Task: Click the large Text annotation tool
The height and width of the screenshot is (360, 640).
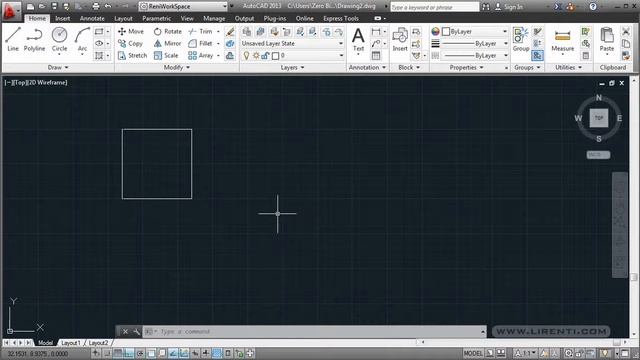Action: point(358,39)
